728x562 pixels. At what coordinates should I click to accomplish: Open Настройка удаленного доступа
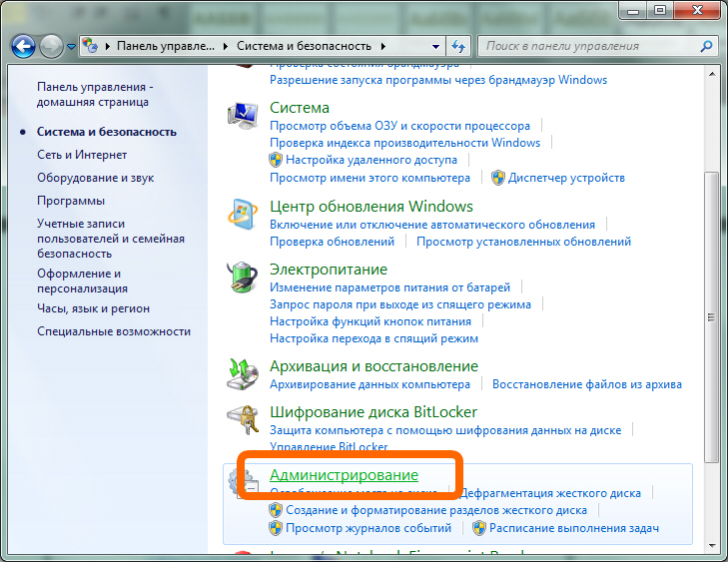pyautogui.click(x=371, y=160)
